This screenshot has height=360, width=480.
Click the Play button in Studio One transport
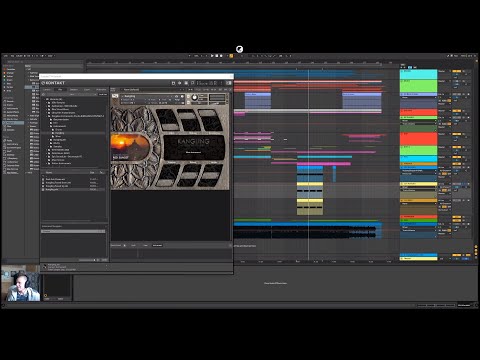click(x=212, y=56)
